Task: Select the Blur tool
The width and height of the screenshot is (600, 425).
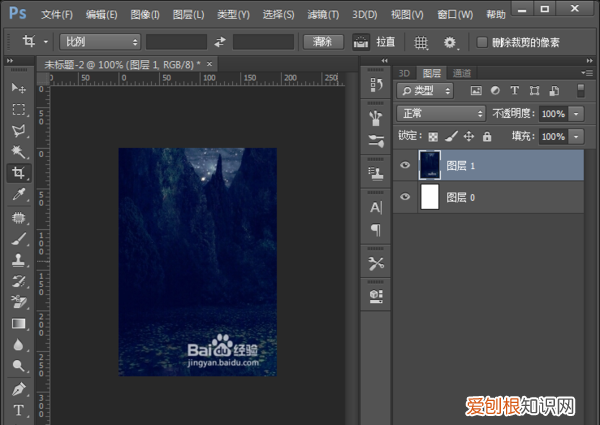Action: (18, 345)
